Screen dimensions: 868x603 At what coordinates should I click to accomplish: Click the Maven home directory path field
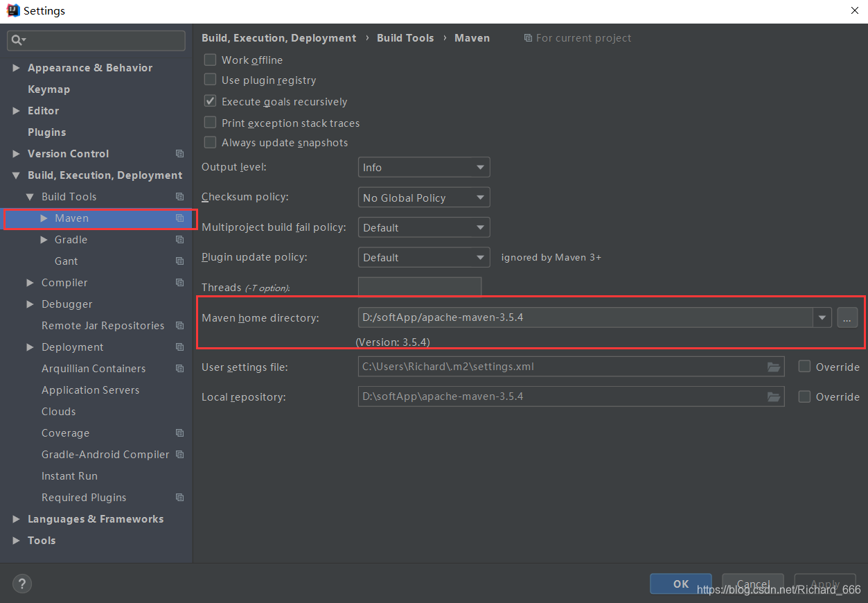tap(586, 317)
